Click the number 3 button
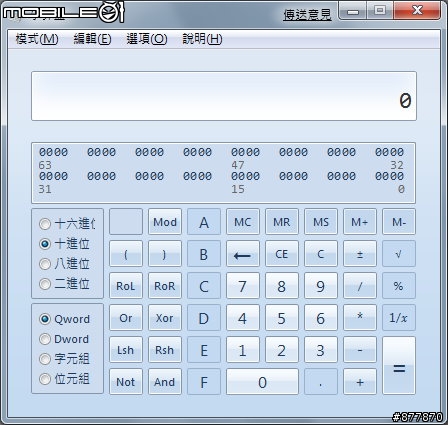This screenshot has height=425, width=448. (321, 350)
